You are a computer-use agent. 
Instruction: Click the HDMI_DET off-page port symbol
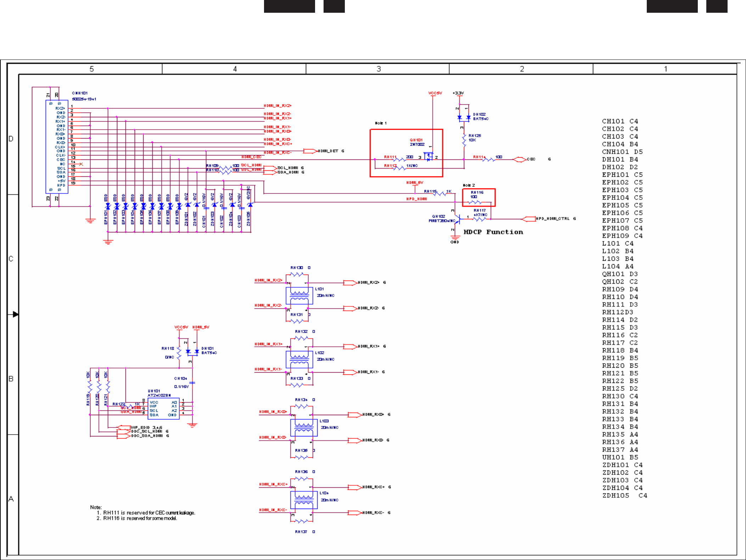click(x=310, y=151)
